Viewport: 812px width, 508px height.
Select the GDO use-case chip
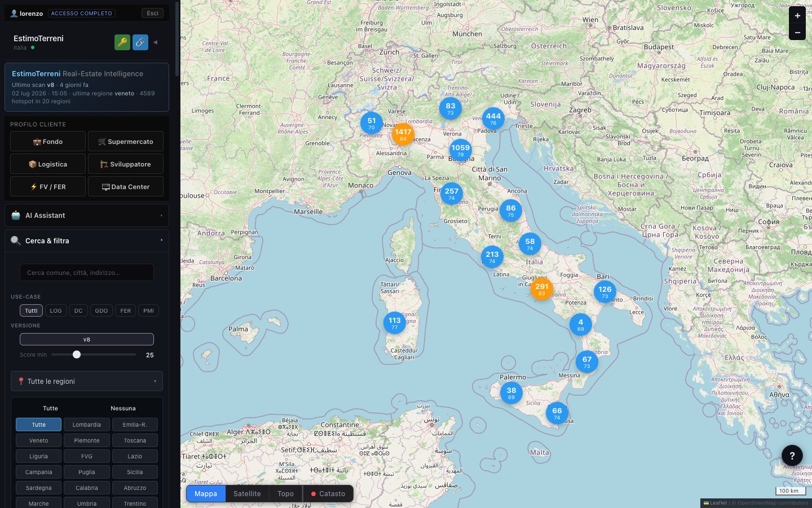pyautogui.click(x=101, y=310)
